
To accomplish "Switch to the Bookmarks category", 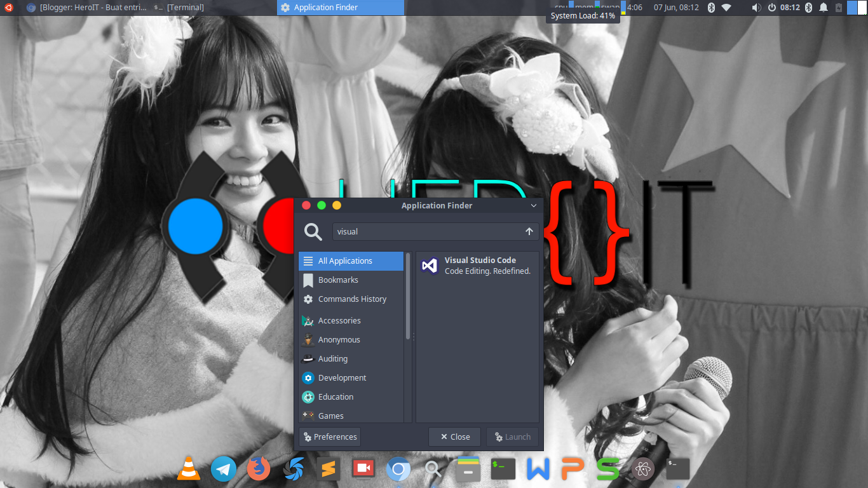I will click(338, 280).
